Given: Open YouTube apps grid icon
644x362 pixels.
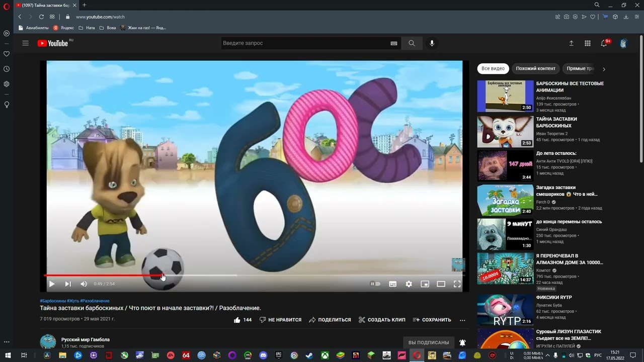Looking at the screenshot, I should click(x=587, y=43).
